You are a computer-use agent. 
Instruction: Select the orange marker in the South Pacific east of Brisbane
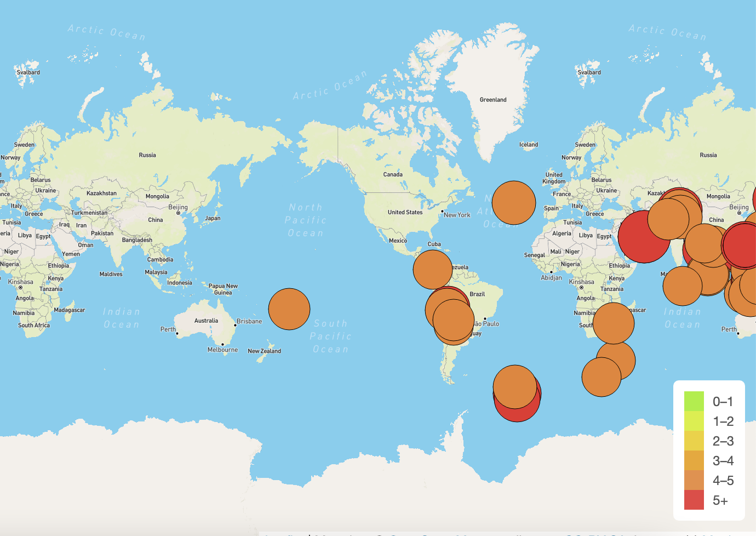[289, 309]
